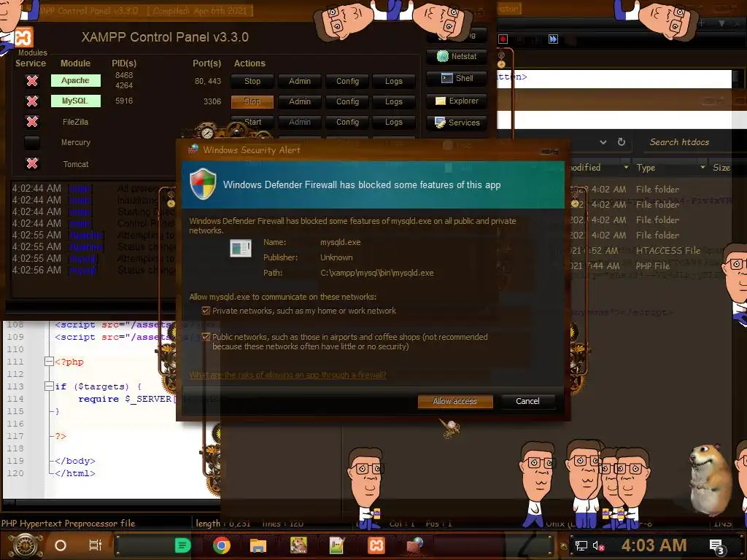Open MySQL Admin page
This screenshot has height=560, width=747.
pyautogui.click(x=300, y=101)
